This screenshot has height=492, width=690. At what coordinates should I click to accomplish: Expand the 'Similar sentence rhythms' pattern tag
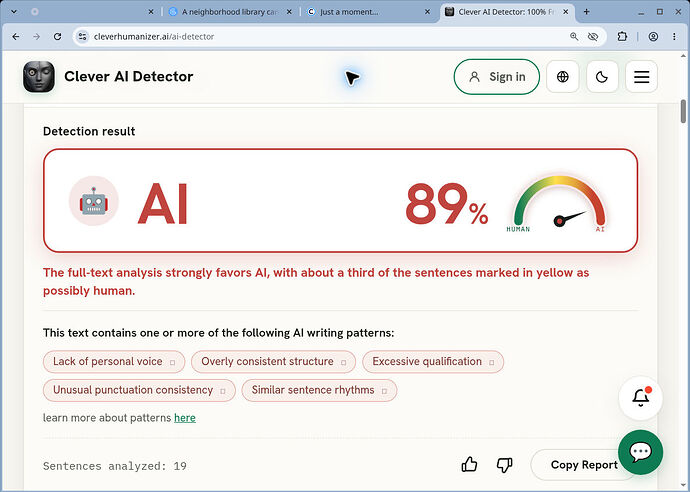coord(319,390)
